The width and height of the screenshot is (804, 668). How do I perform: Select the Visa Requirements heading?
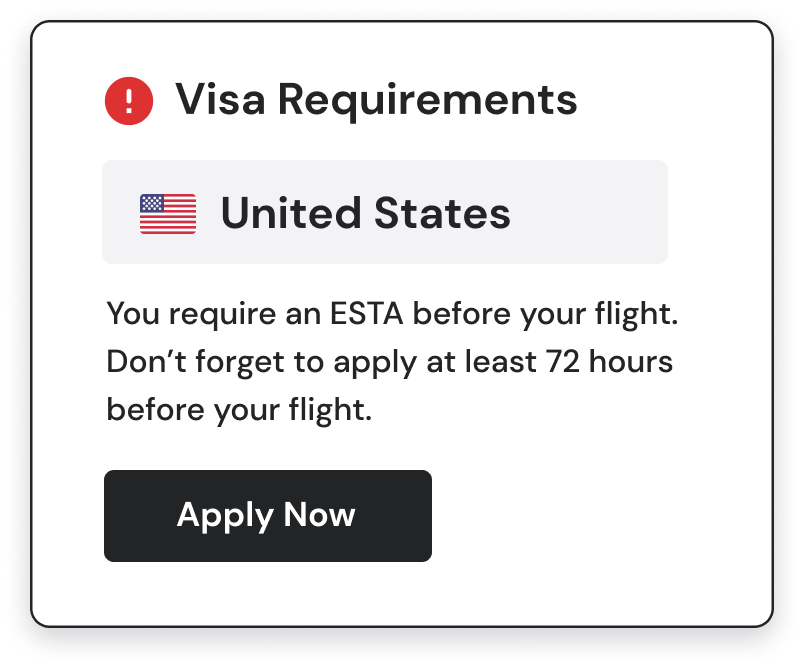coord(376,100)
